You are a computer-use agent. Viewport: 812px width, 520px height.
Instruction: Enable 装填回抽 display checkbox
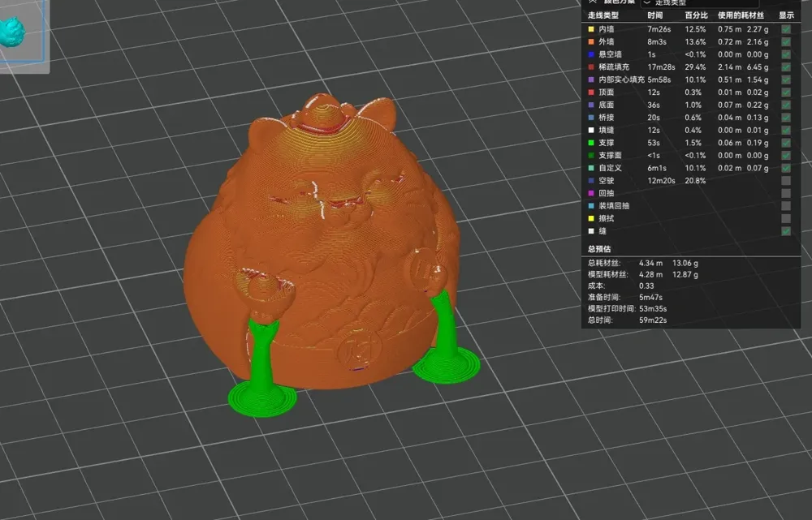pyautogui.click(x=786, y=205)
